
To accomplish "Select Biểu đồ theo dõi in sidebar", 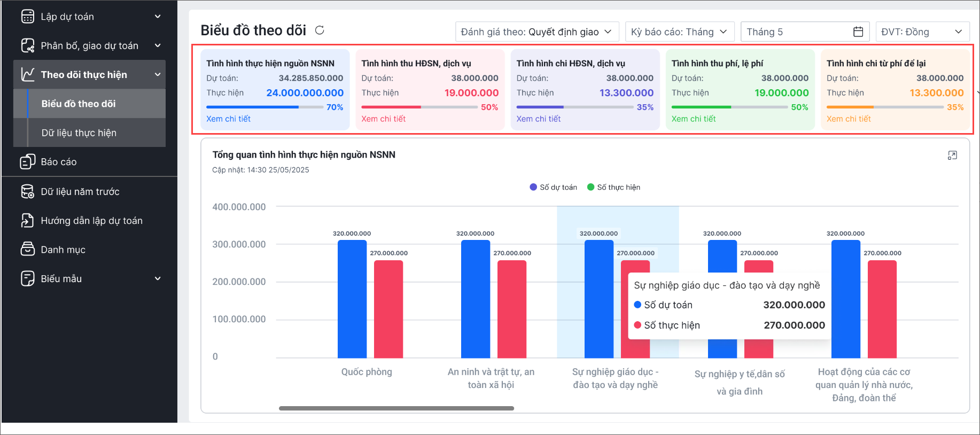I will [x=79, y=104].
